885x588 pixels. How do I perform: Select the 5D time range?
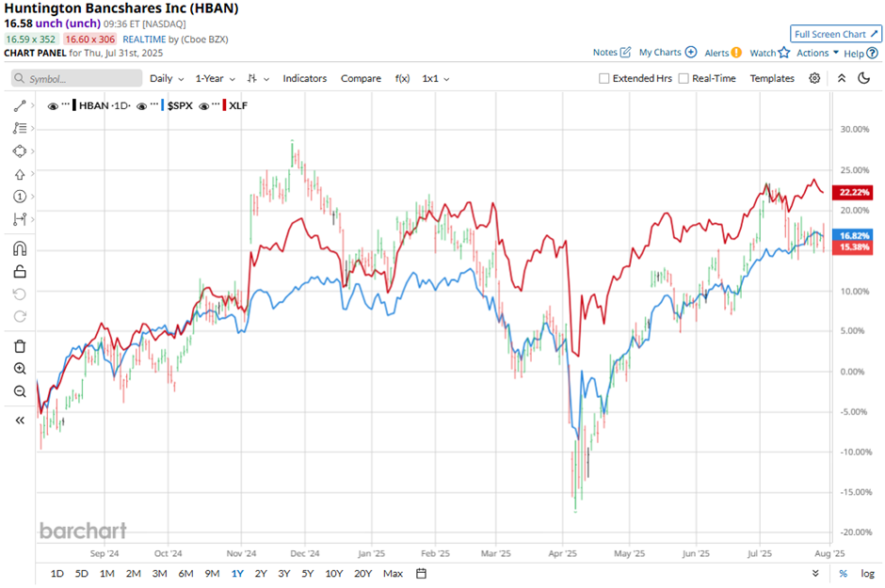[82, 573]
